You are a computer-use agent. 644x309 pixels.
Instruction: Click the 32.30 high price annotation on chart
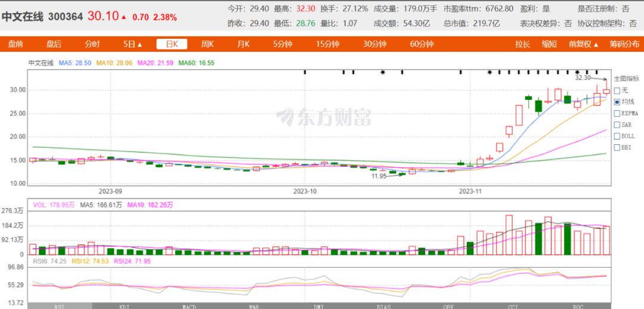point(583,78)
